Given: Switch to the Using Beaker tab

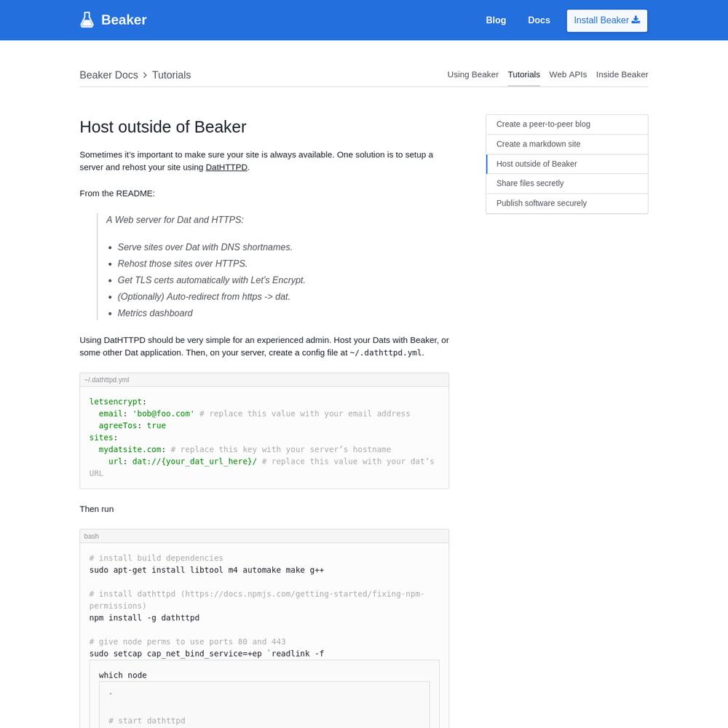Looking at the screenshot, I should 472,74.
